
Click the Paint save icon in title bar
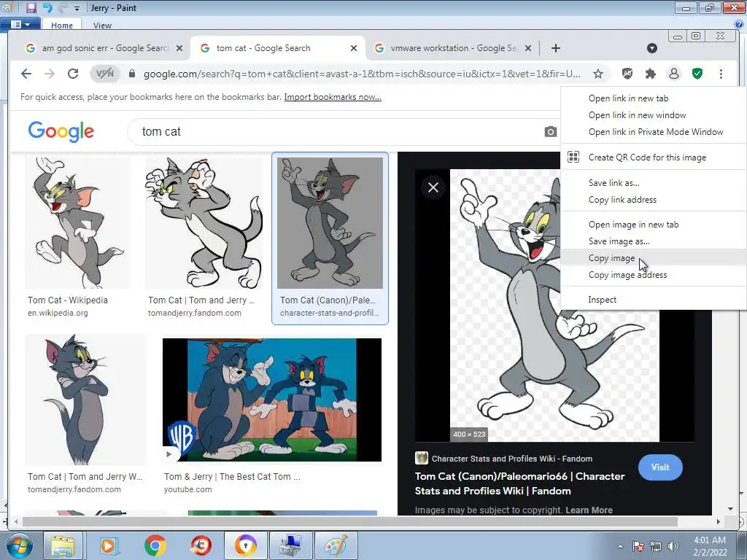point(31,7)
